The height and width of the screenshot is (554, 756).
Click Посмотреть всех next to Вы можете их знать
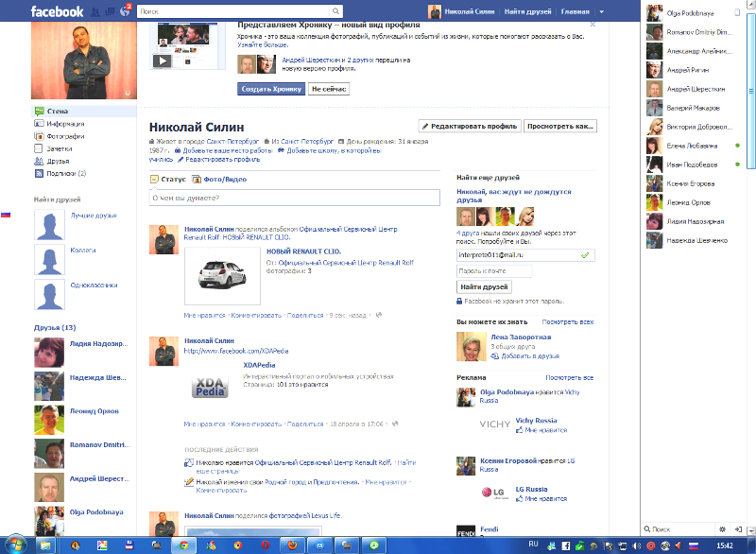tap(568, 322)
